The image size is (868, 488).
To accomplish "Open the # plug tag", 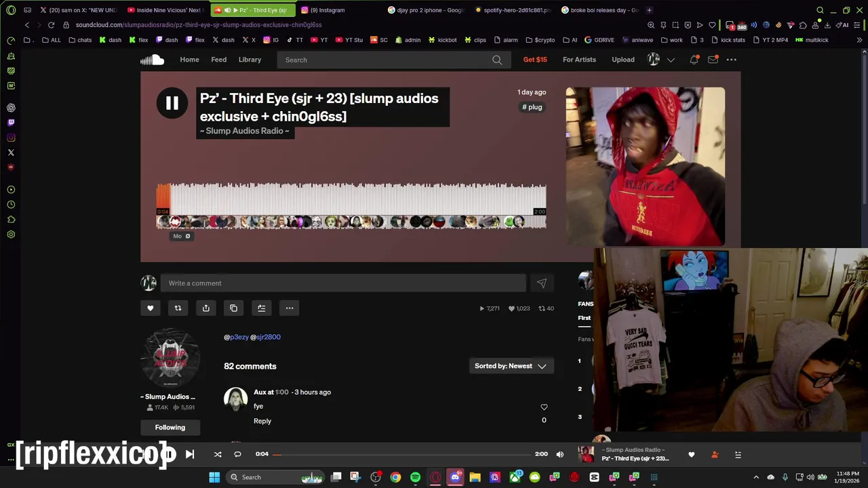I will tap(532, 107).
